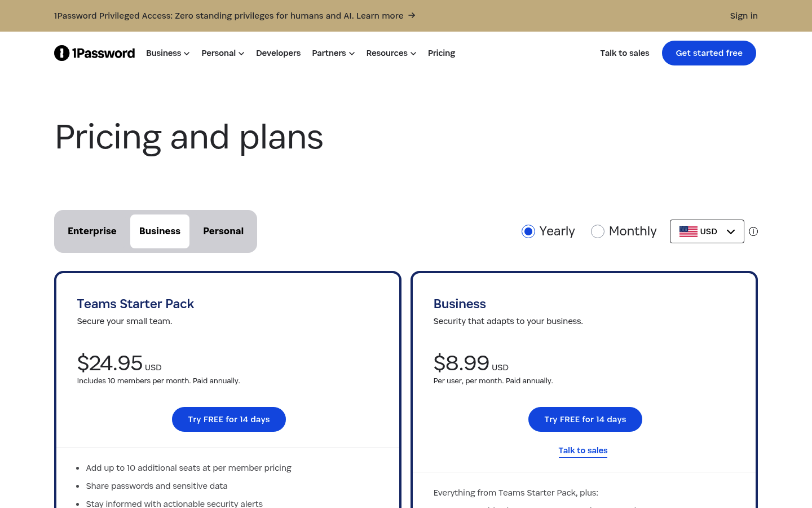The height and width of the screenshot is (508, 812).
Task: Click the arrow after Learn more
Action: pyautogui.click(x=412, y=15)
